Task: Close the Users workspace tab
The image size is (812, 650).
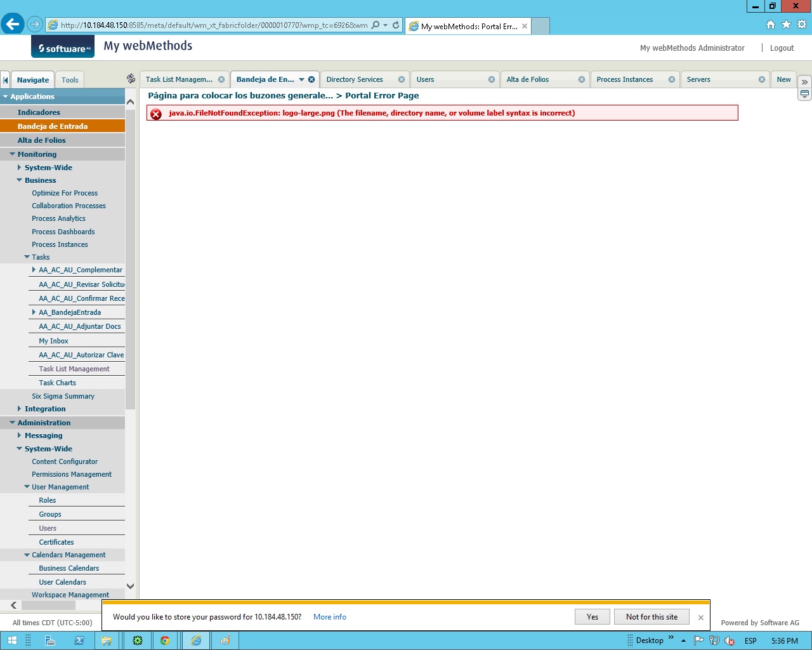Action: pos(492,79)
